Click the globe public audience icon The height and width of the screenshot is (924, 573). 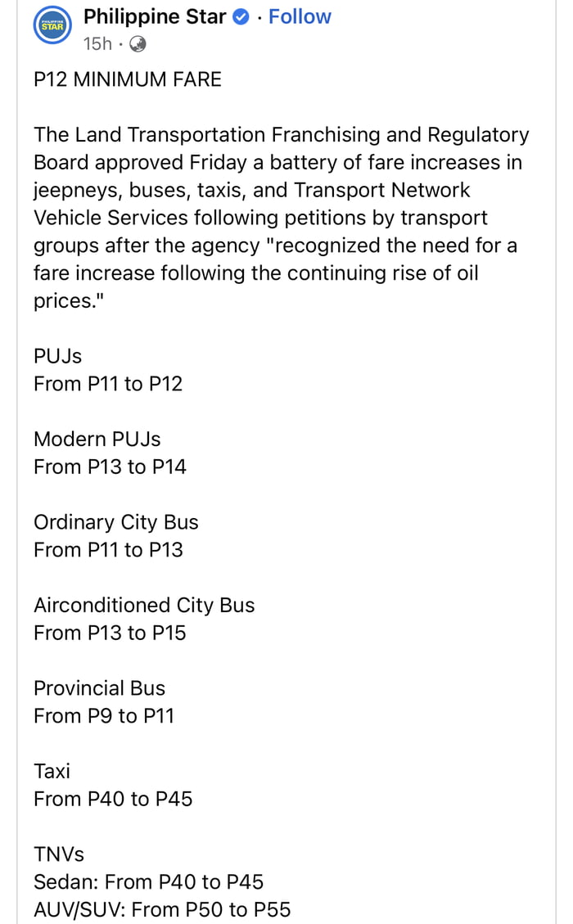138,44
